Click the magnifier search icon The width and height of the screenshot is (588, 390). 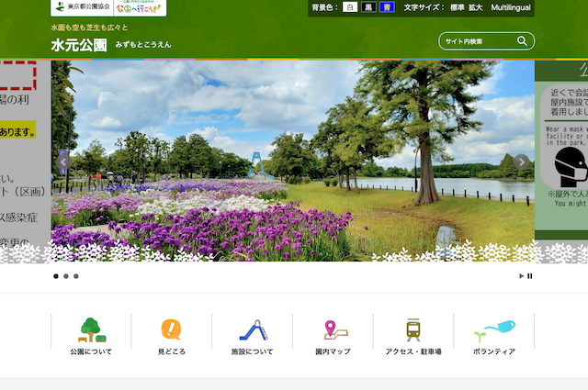coord(522,41)
